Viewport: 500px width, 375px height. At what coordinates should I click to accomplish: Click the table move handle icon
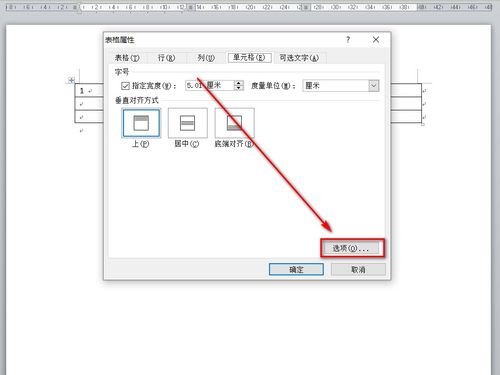(x=71, y=80)
